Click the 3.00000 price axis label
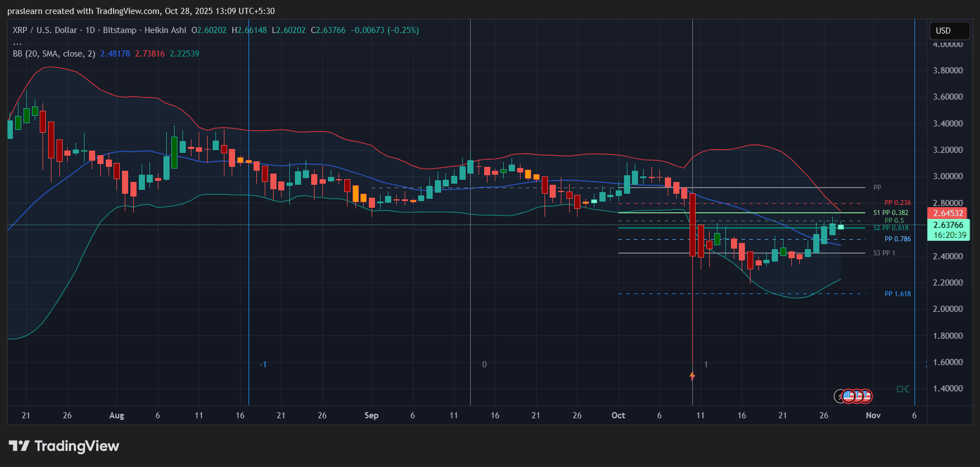The height and width of the screenshot is (467, 980). click(948, 176)
